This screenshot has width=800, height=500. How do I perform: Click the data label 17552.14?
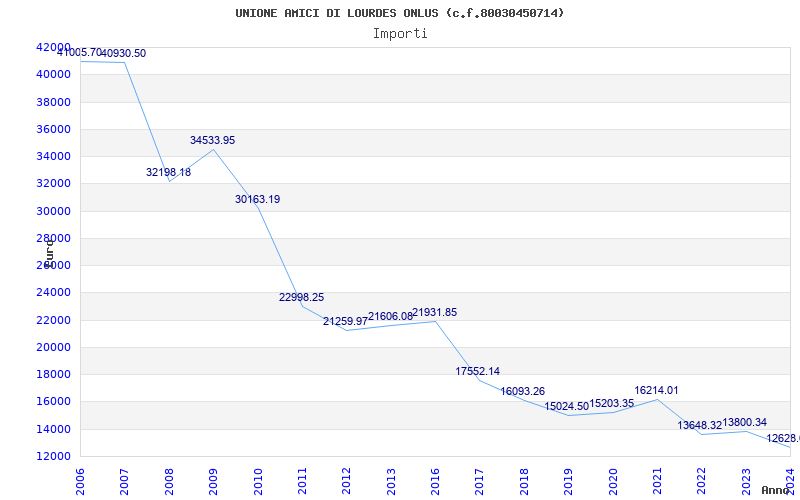click(478, 371)
